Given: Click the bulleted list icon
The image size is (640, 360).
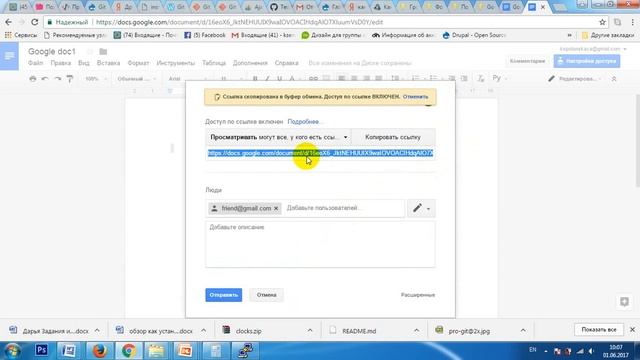Looking at the screenshot, I should 433,78.
